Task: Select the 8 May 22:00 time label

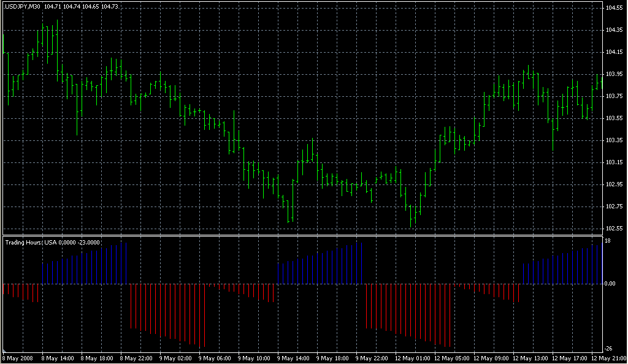Action: pyautogui.click(x=136, y=358)
